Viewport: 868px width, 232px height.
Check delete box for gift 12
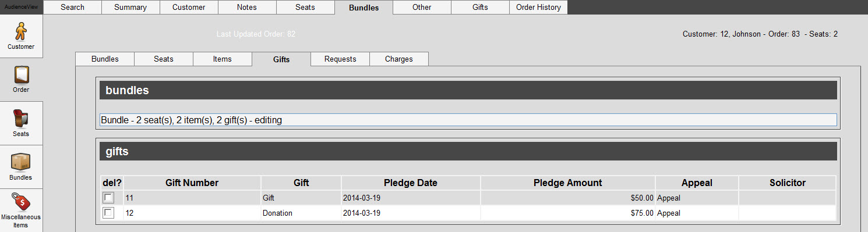point(108,213)
